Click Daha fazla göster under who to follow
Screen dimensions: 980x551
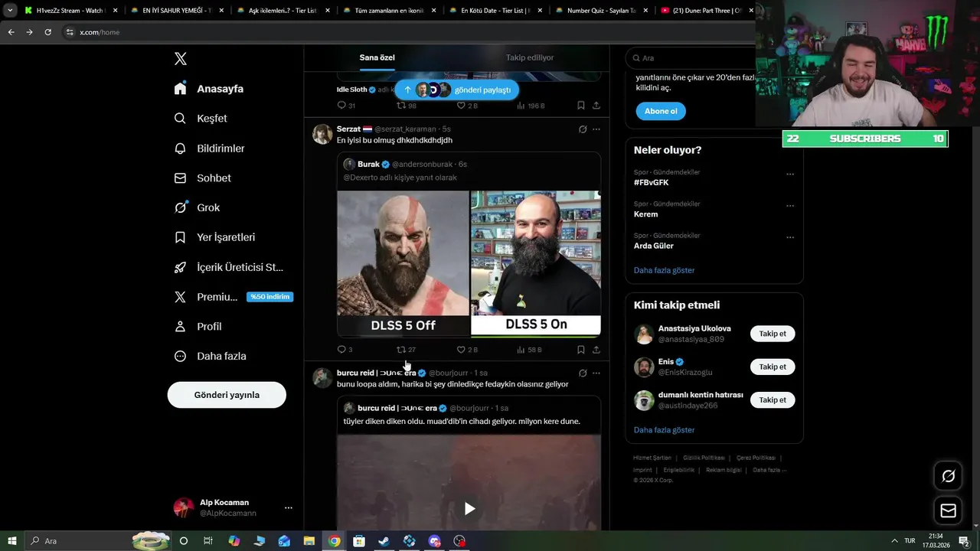pos(664,430)
